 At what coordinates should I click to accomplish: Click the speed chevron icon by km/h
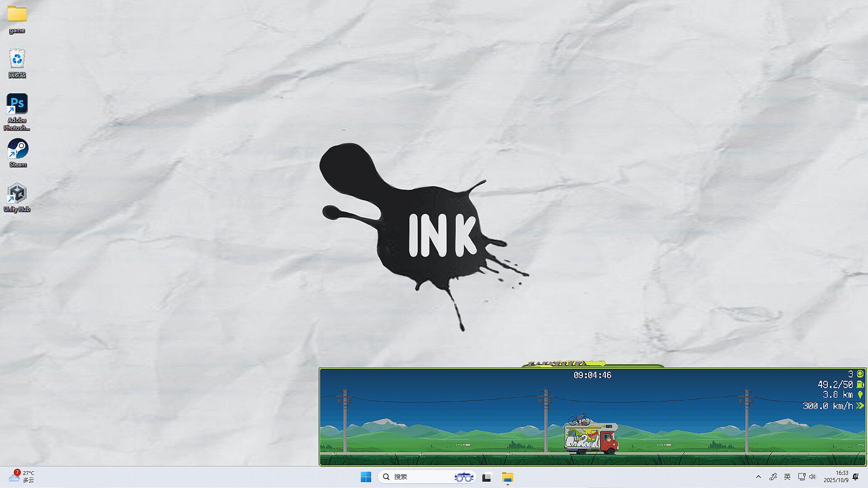(860, 406)
